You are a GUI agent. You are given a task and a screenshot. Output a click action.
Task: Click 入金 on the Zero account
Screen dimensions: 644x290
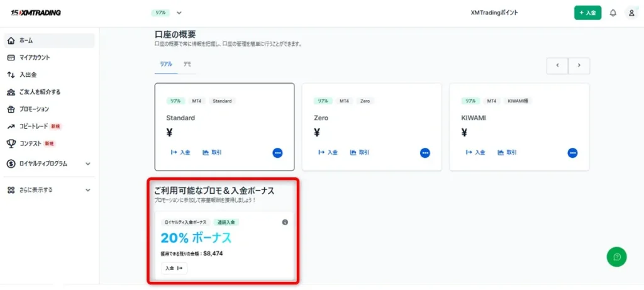point(328,152)
